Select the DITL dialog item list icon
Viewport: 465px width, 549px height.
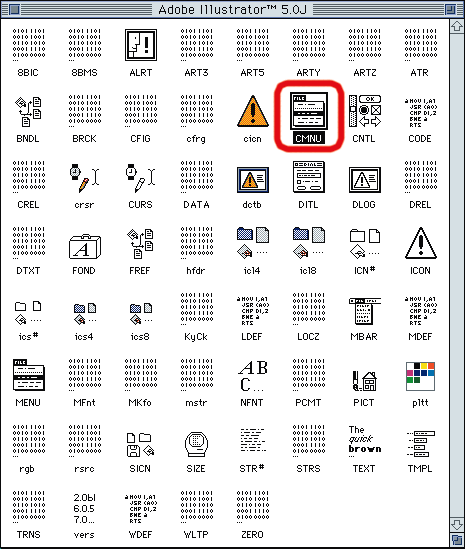(309, 177)
